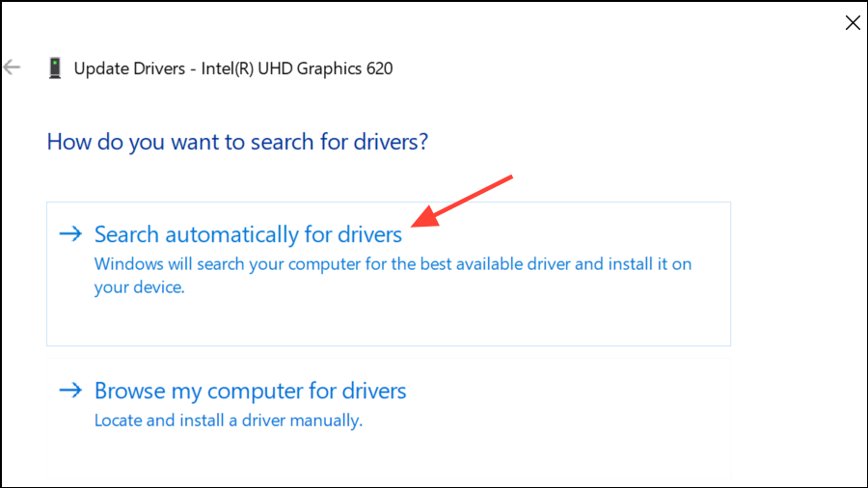Image resolution: width=868 pixels, height=488 pixels.
Task: Click the arrow icon beside Browse my computer
Action: tap(70, 391)
